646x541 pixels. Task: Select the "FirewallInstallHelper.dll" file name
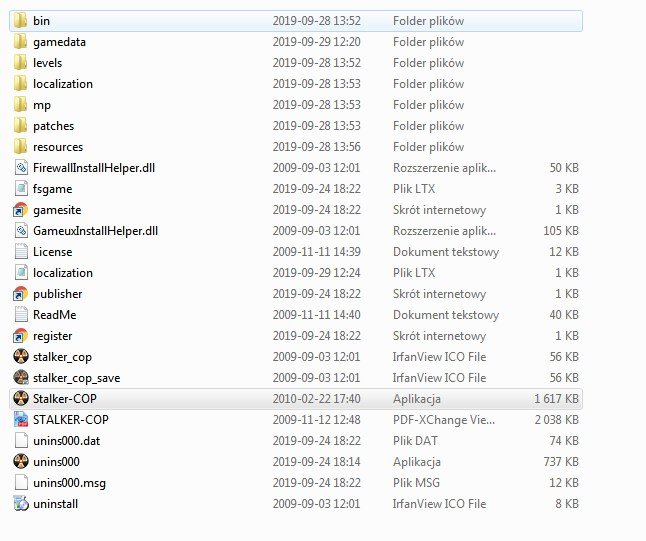coord(94,168)
